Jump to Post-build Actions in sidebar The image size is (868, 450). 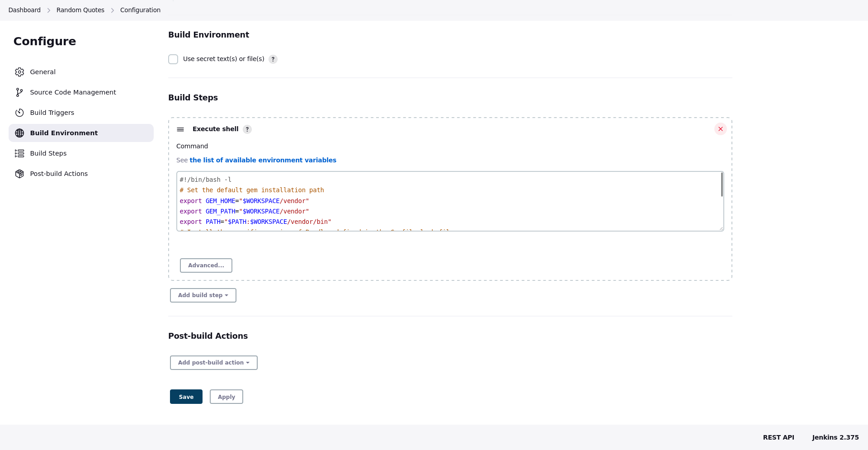(81, 174)
